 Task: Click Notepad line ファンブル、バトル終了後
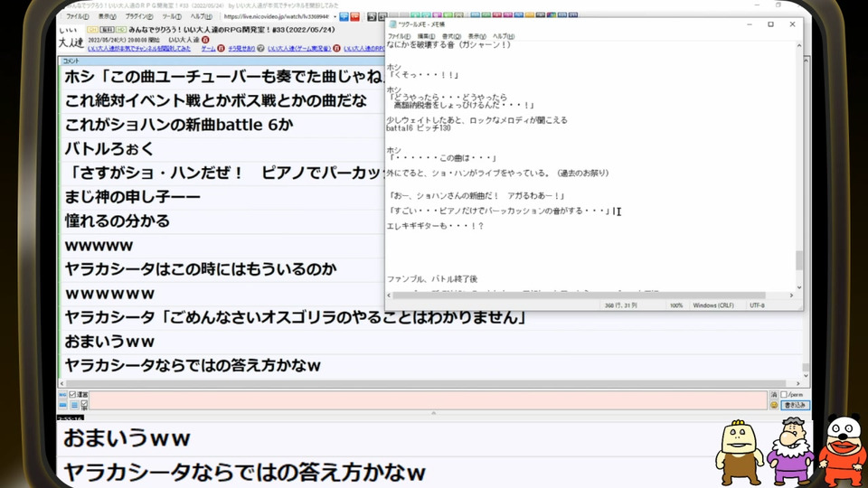(x=432, y=279)
